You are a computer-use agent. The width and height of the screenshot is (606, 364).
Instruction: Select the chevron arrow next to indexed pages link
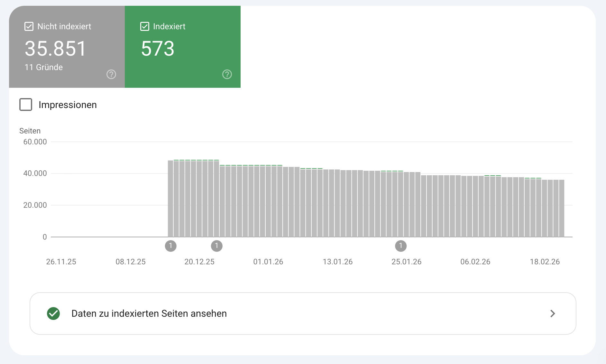click(553, 314)
